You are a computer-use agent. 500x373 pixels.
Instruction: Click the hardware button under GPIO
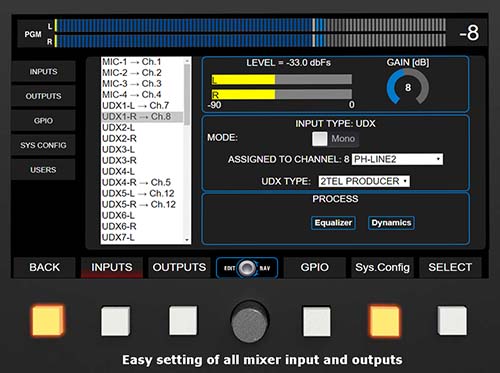coord(317,321)
